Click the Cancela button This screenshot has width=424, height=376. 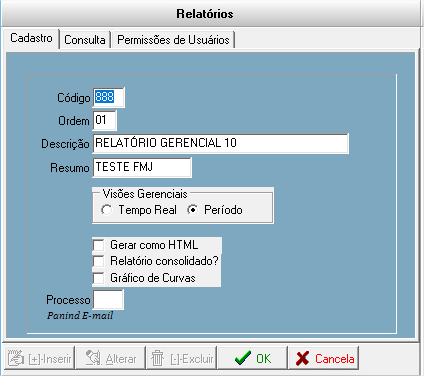click(324, 358)
